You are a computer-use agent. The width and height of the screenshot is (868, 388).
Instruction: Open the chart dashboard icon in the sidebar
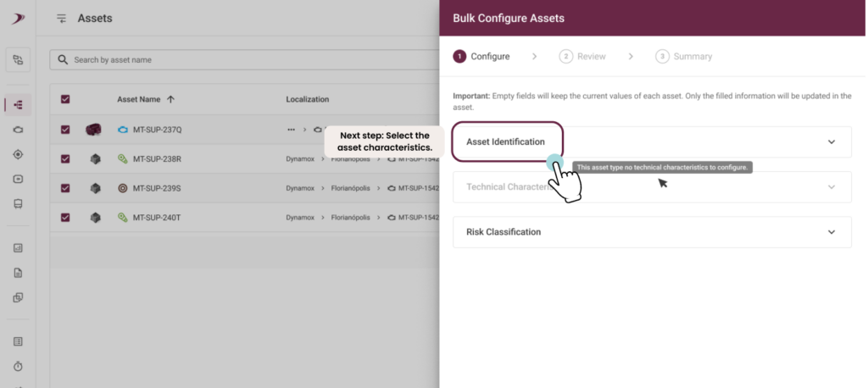(x=18, y=248)
